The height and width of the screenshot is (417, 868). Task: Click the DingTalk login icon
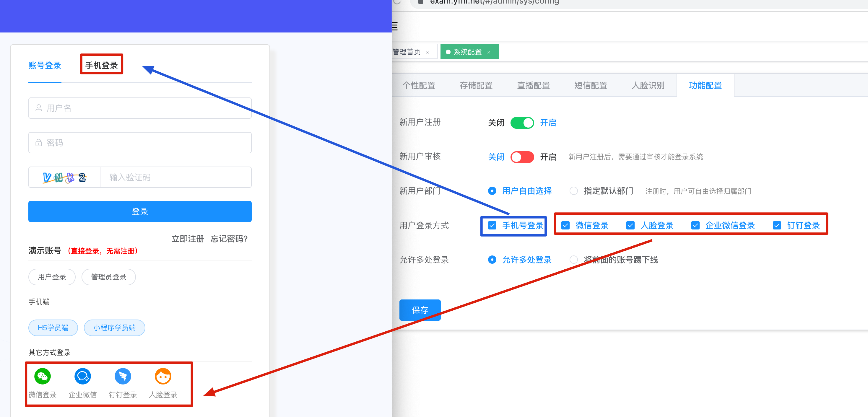(x=123, y=376)
